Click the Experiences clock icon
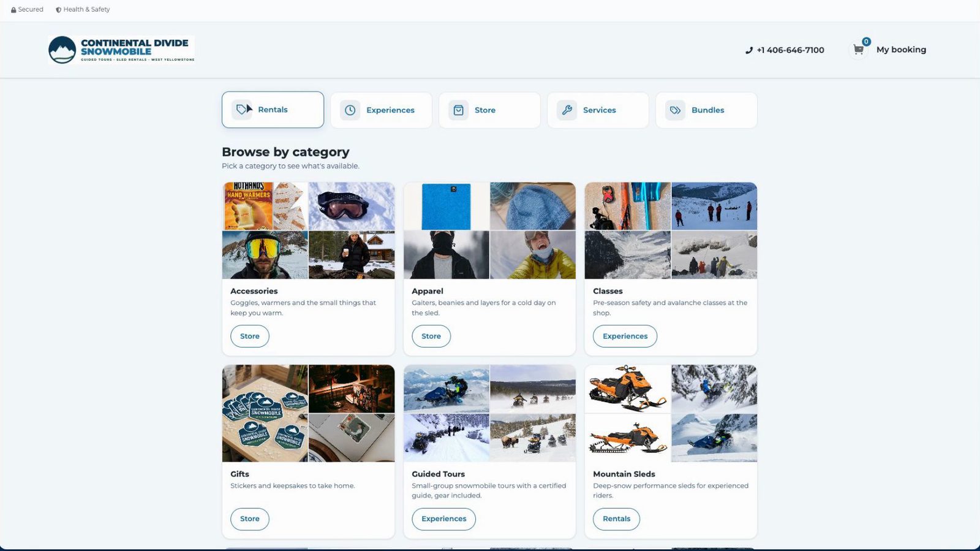This screenshot has height=551, width=980. coord(350,110)
